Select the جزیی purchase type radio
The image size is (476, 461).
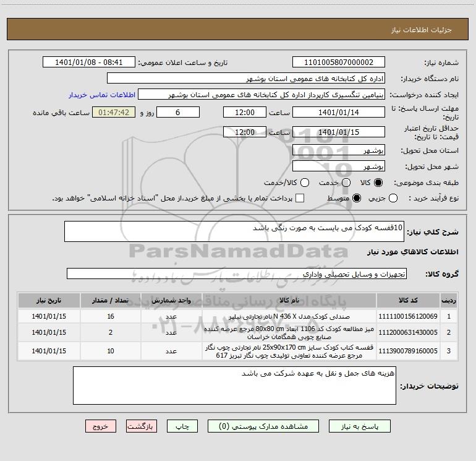click(x=393, y=198)
